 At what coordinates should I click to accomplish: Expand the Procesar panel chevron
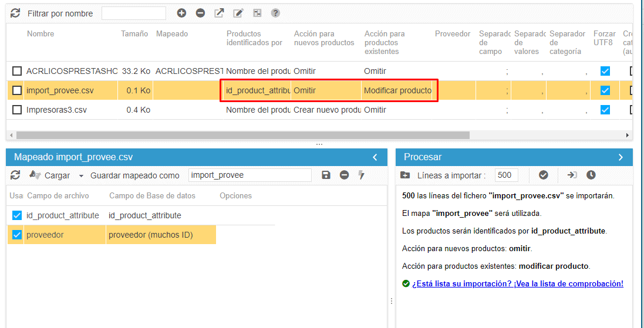pyautogui.click(x=621, y=157)
